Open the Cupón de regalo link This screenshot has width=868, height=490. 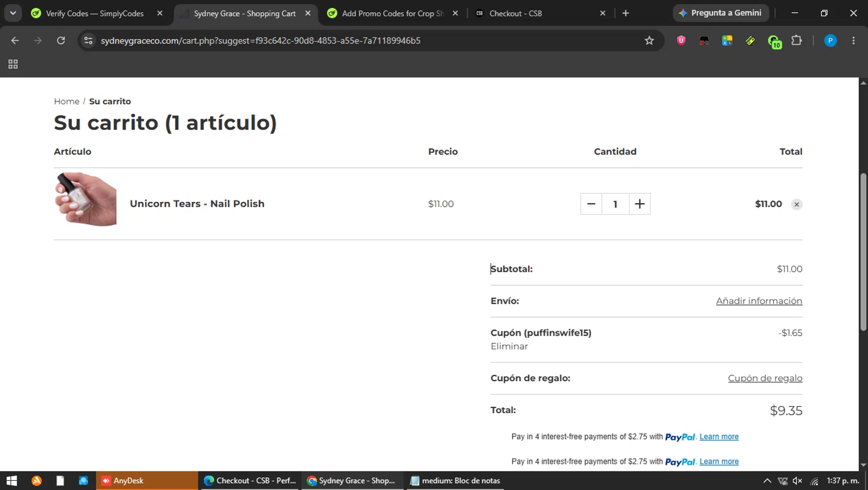pos(765,378)
